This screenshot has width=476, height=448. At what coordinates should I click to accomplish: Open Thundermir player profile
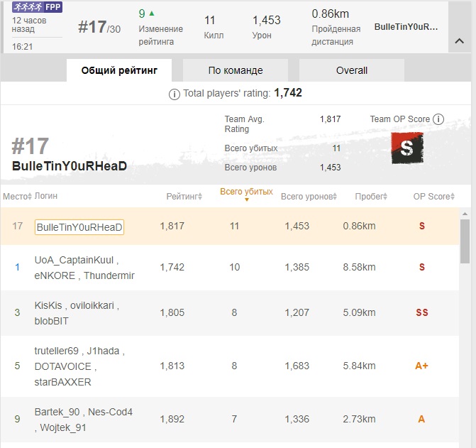click(x=109, y=275)
